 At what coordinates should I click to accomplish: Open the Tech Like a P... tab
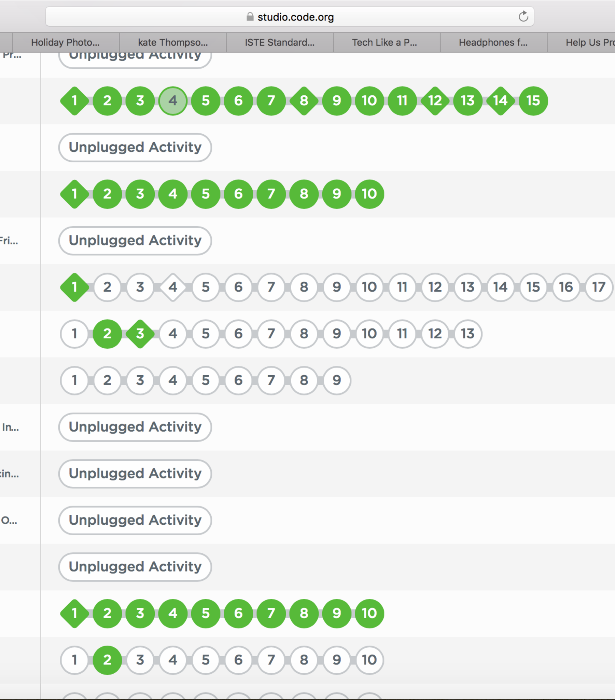click(x=384, y=42)
